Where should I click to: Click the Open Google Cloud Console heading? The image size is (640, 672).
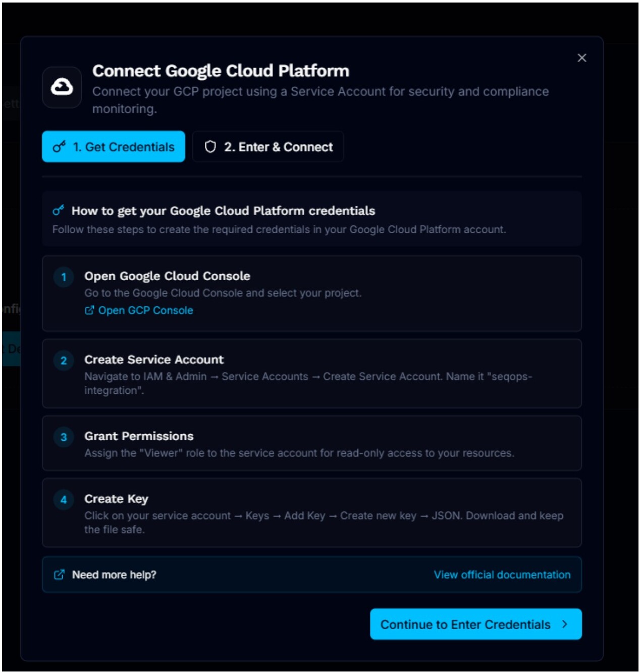167,276
